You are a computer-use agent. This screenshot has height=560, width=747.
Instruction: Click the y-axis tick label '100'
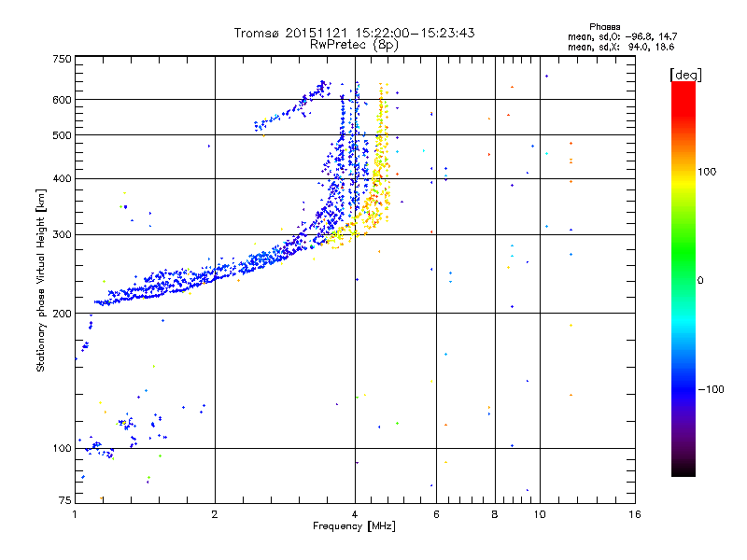coord(62,448)
